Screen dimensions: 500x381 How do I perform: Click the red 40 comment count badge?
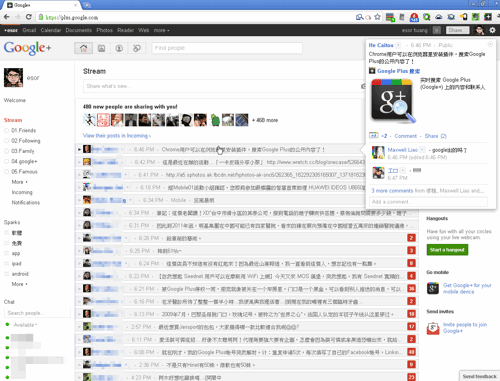click(x=411, y=352)
